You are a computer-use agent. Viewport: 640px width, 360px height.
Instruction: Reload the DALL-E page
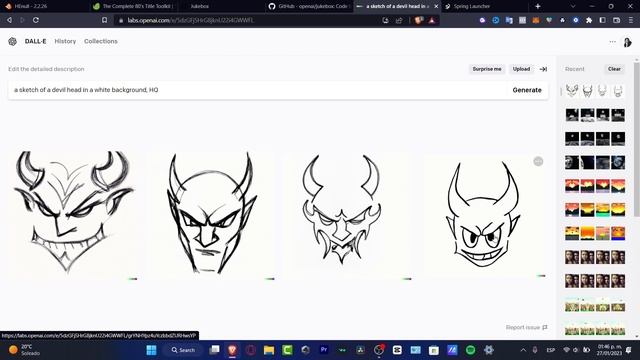coord(36,20)
